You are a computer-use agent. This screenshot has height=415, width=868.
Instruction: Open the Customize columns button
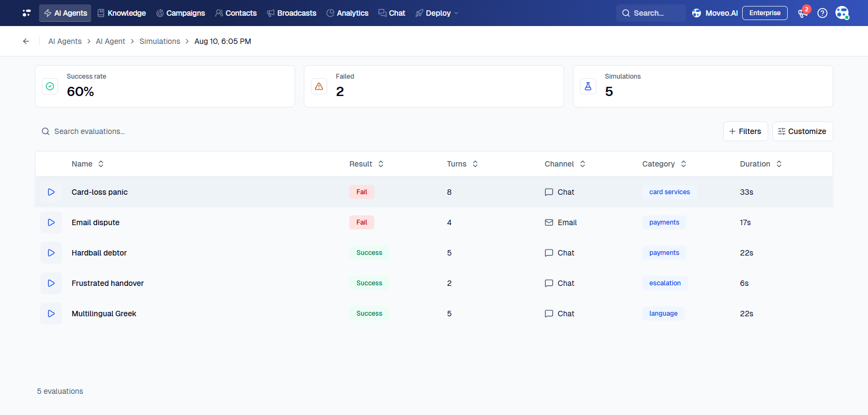click(x=802, y=131)
